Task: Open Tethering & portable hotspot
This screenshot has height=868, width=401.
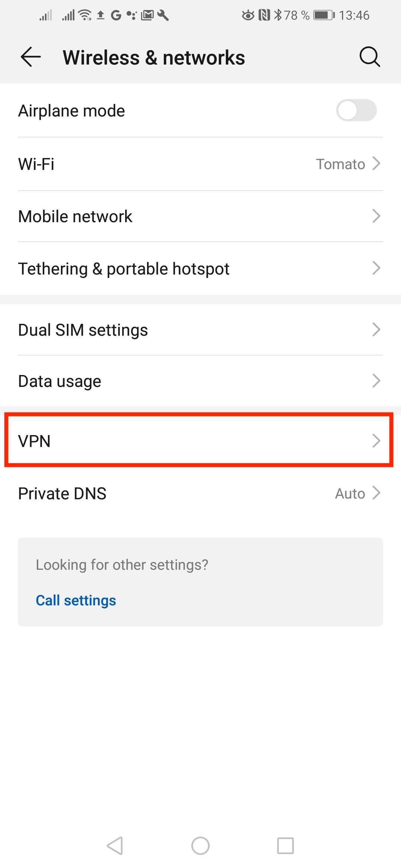Action: (124, 269)
